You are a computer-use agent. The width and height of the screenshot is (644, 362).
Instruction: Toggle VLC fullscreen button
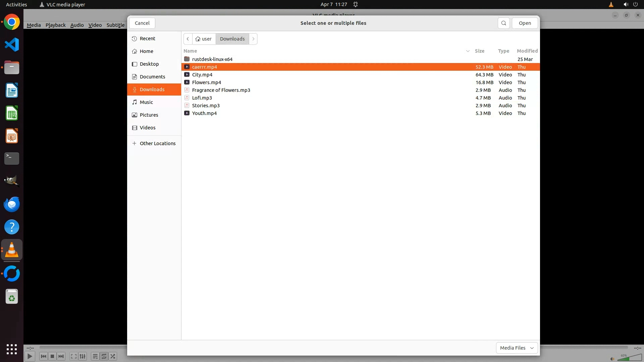pyautogui.click(x=73, y=356)
